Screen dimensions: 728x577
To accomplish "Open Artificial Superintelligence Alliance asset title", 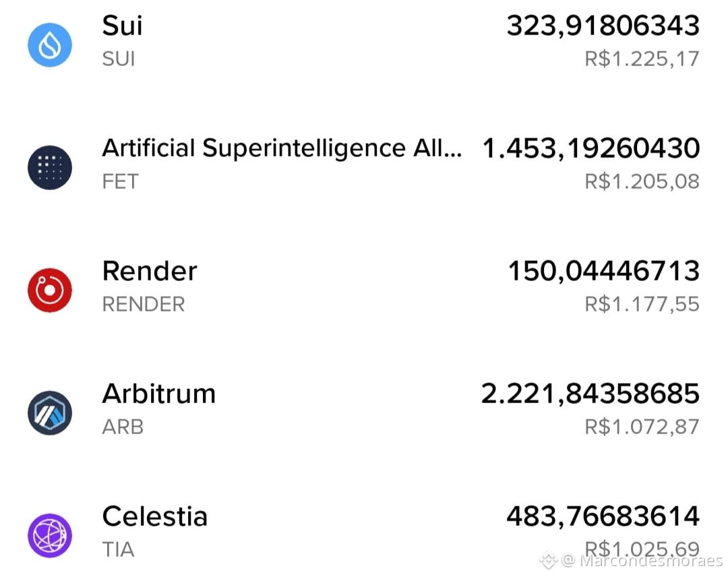I will tap(282, 148).
